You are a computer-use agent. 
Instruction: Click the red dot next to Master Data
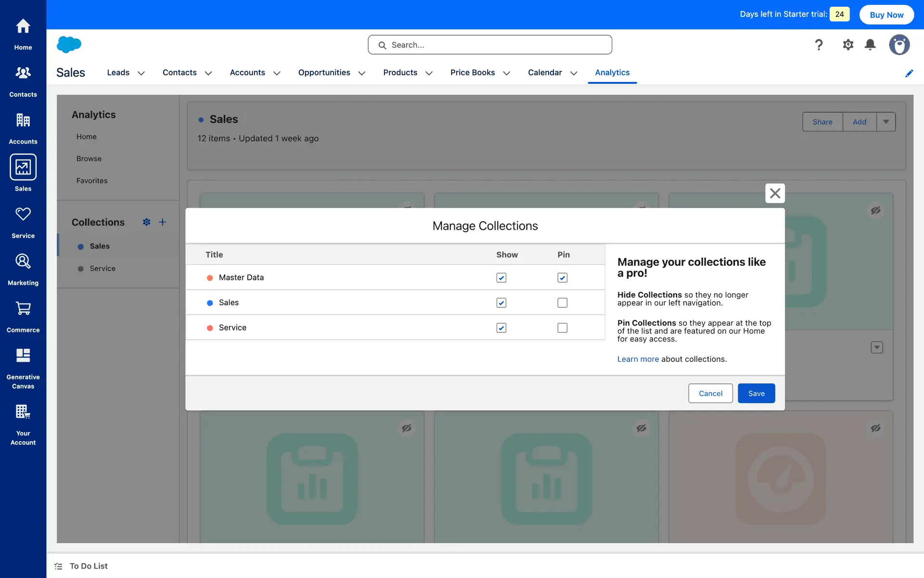tap(210, 278)
